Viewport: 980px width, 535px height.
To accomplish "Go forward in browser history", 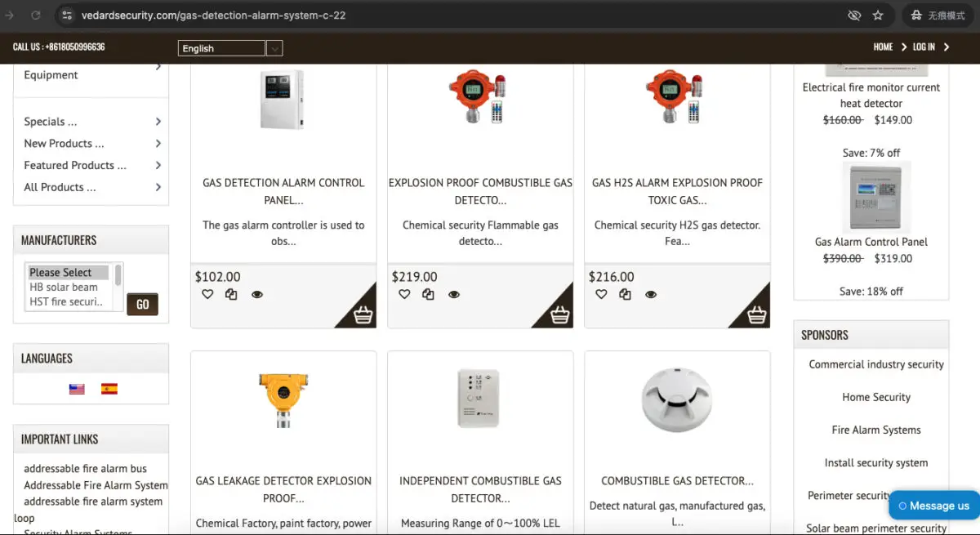I will [10, 16].
